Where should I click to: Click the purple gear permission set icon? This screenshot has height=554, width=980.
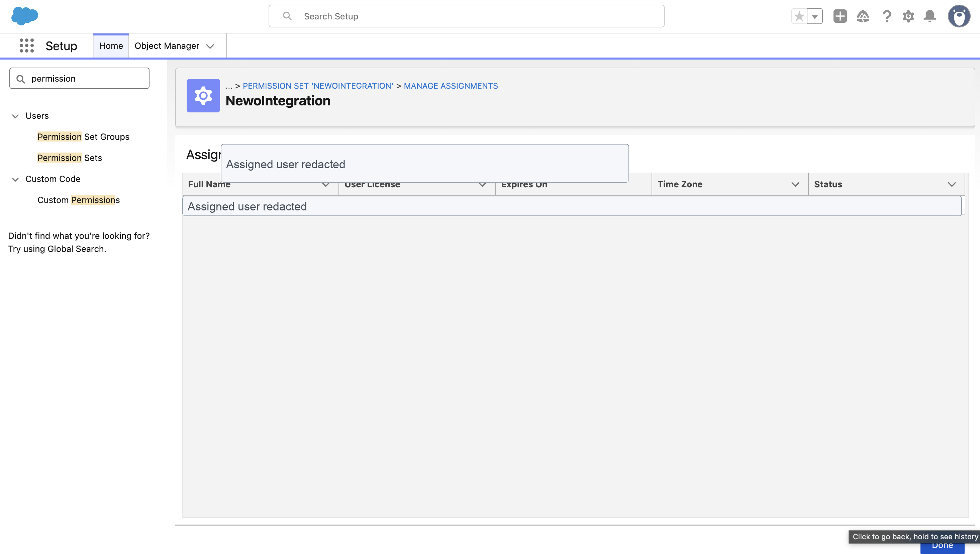(x=203, y=95)
